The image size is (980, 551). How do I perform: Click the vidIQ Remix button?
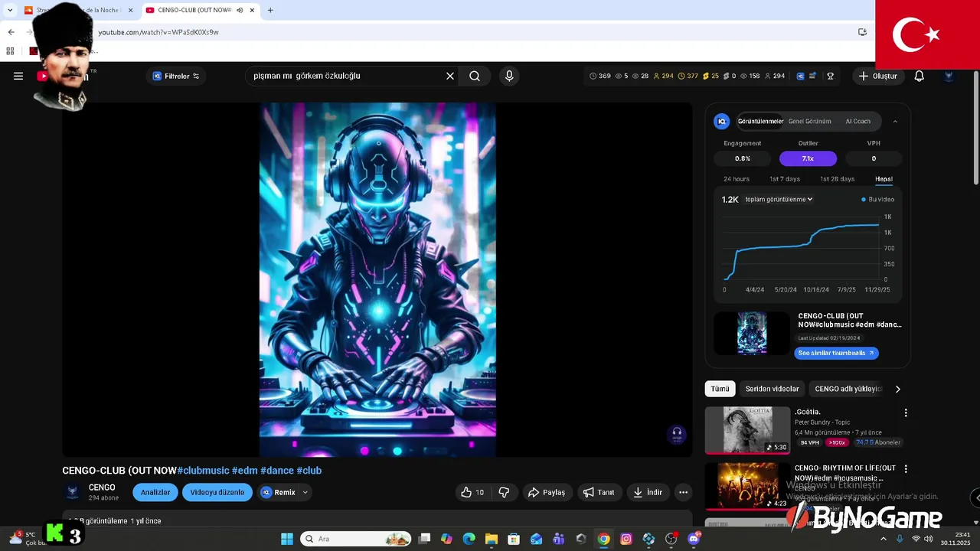tap(279, 492)
